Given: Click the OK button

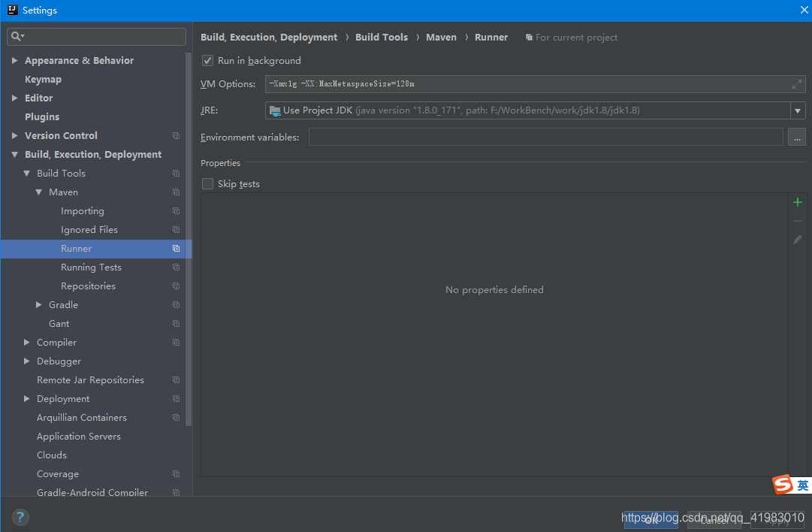Looking at the screenshot, I should tap(651, 518).
